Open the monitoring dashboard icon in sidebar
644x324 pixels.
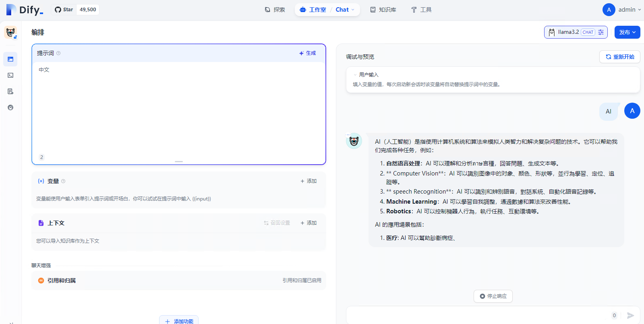coord(10,107)
